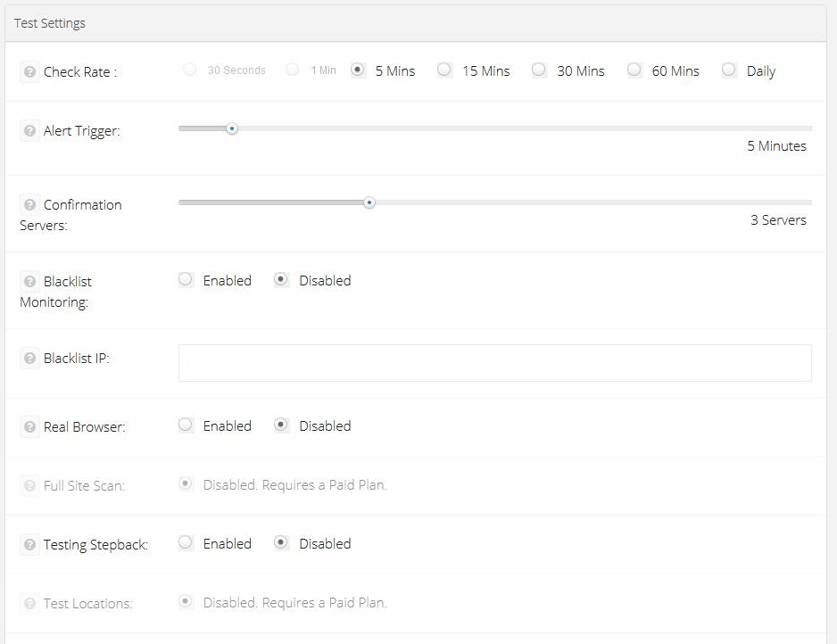Click the help icon next to Blacklist Monitoring
The height and width of the screenshot is (644, 837).
pos(30,281)
